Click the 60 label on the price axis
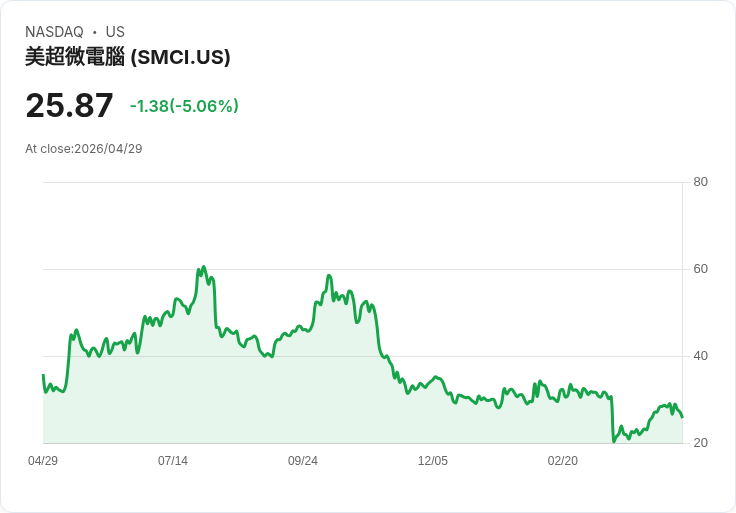736x513 pixels. pos(701,269)
